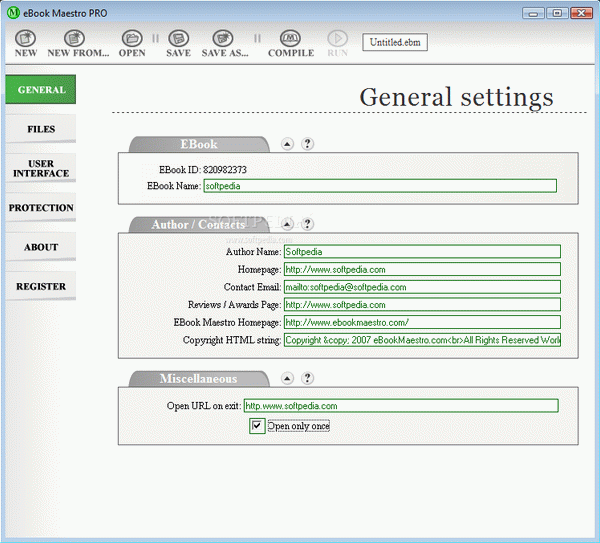The image size is (600, 543).
Task: Collapse the Author / Contacts section arrow
Action: click(287, 224)
